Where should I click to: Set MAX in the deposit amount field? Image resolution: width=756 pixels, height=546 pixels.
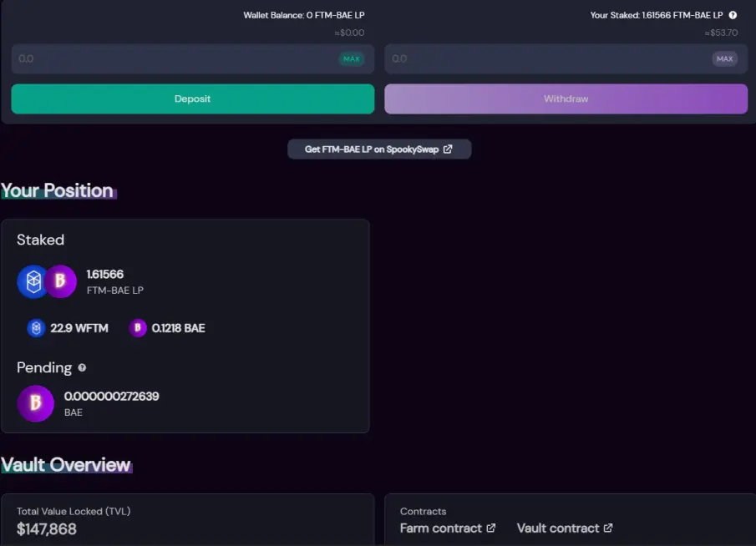tap(352, 58)
